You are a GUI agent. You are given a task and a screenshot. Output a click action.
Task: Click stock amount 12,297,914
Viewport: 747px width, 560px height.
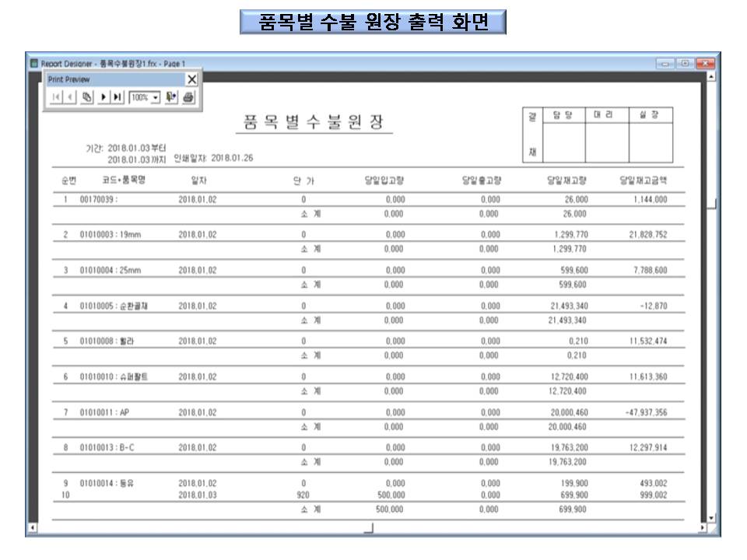point(648,448)
